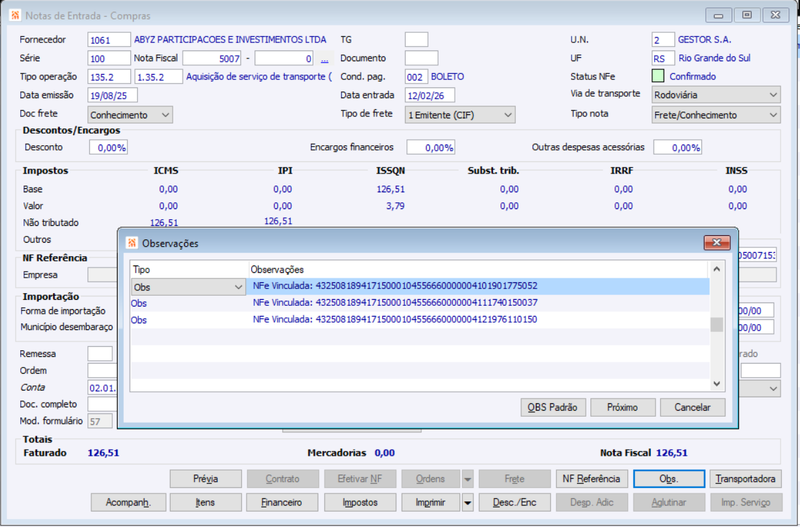This screenshot has height=527, width=800.
Task: Click the Notas de Entrada window app icon
Action: 15,15
